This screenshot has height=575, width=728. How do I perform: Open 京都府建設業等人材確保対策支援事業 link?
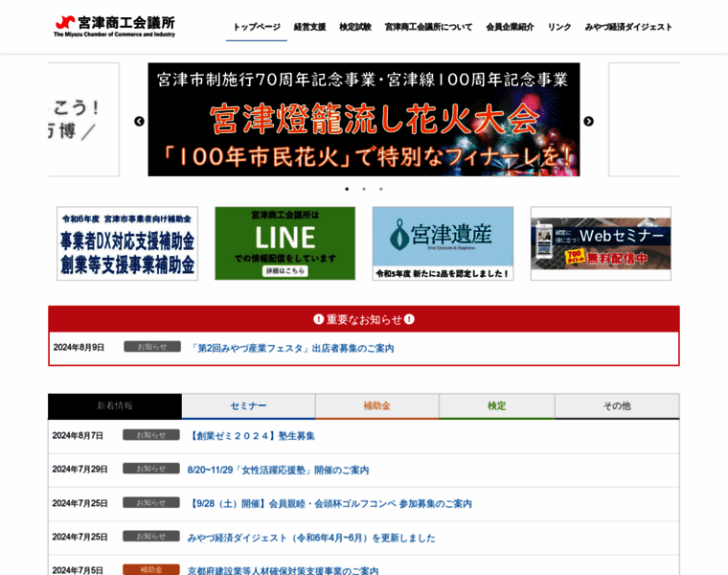pyautogui.click(x=283, y=570)
